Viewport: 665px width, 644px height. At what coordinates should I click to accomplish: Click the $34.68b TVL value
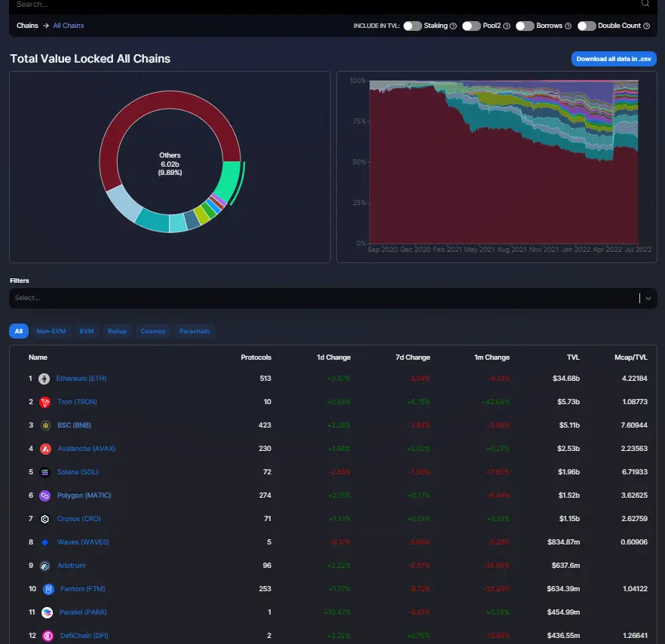565,379
